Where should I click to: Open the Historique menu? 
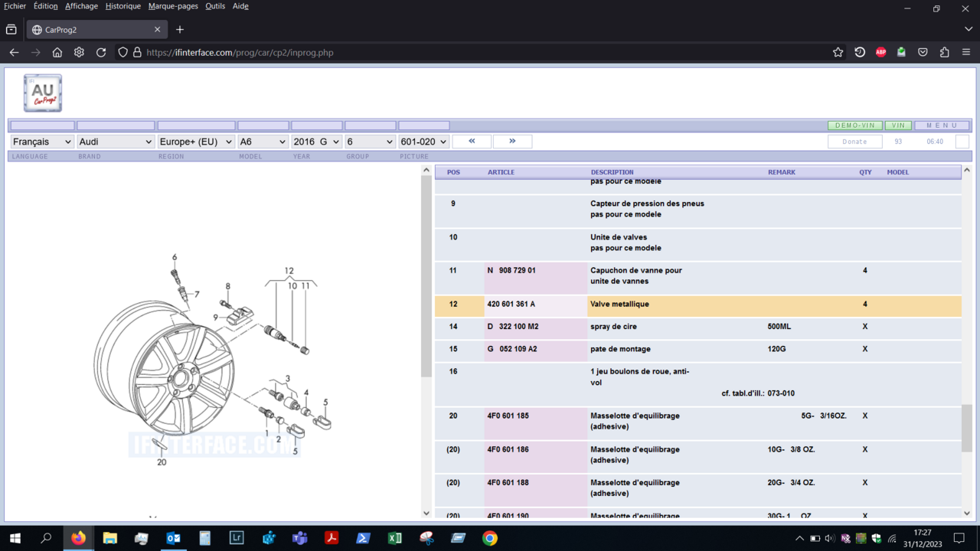(x=123, y=6)
